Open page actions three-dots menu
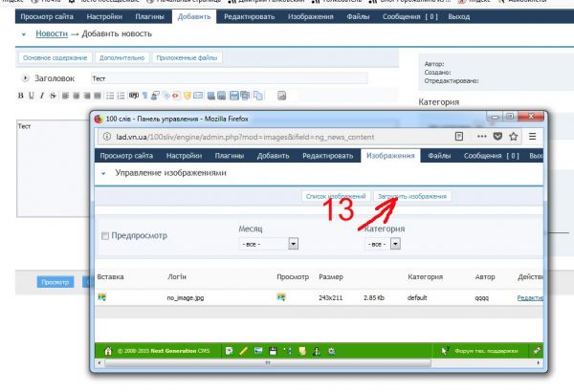Image resolution: width=574 pixels, height=392 pixels. point(482,137)
